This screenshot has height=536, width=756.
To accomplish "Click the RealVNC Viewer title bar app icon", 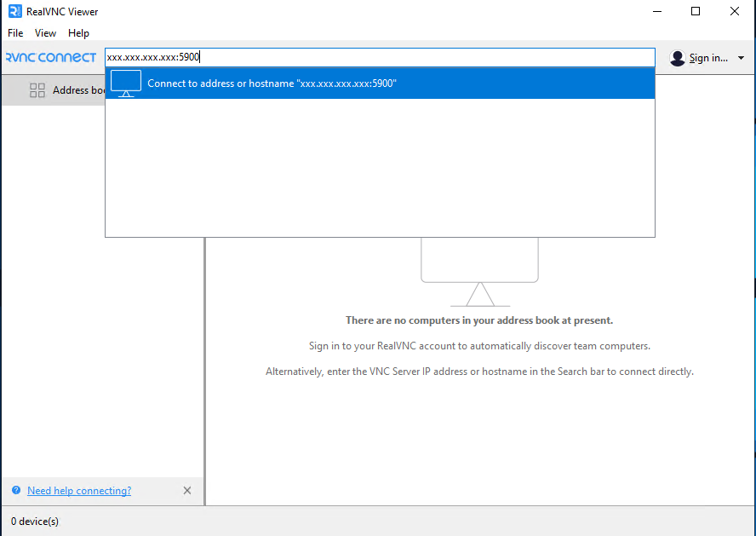I will tap(14, 12).
